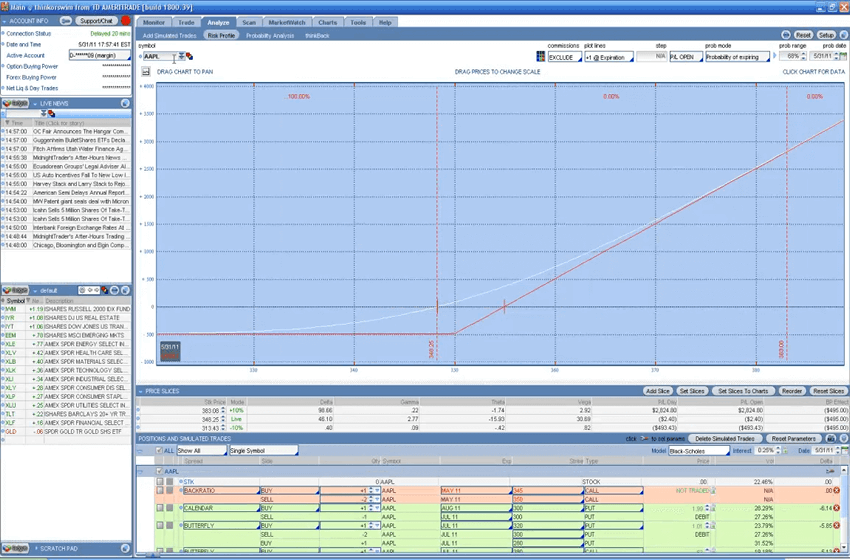Click the 348.25 price marker on chart
The image size is (850, 560).
pyautogui.click(x=432, y=350)
